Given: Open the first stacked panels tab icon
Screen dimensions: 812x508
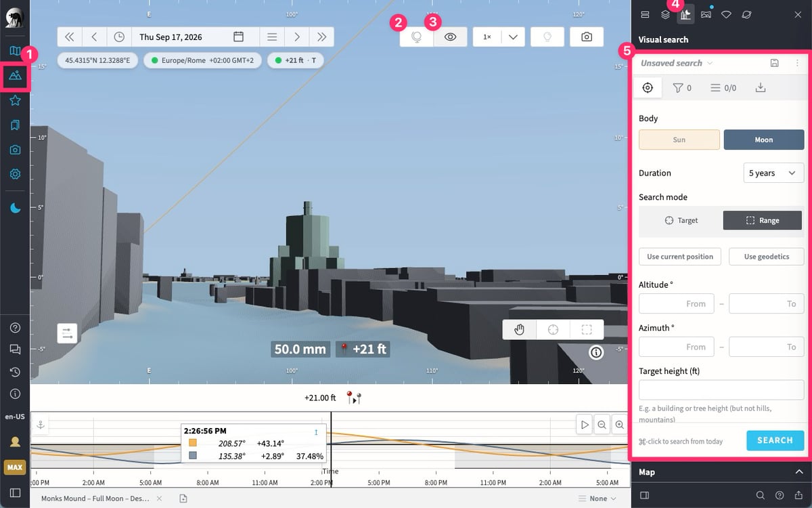Looking at the screenshot, I should coord(645,14).
